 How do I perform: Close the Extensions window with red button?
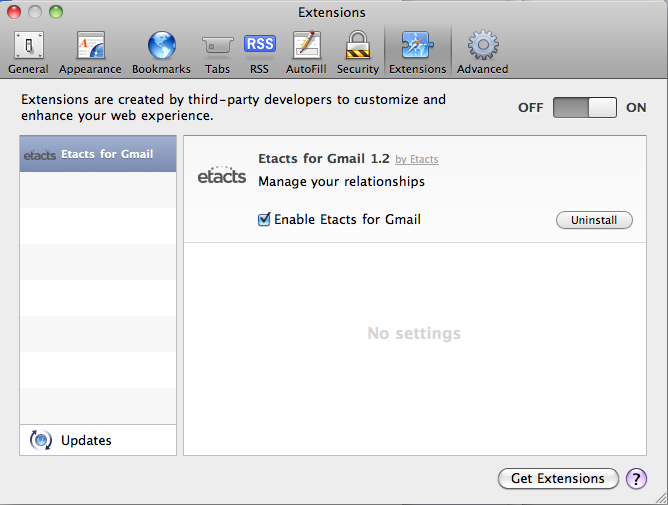coord(14,12)
